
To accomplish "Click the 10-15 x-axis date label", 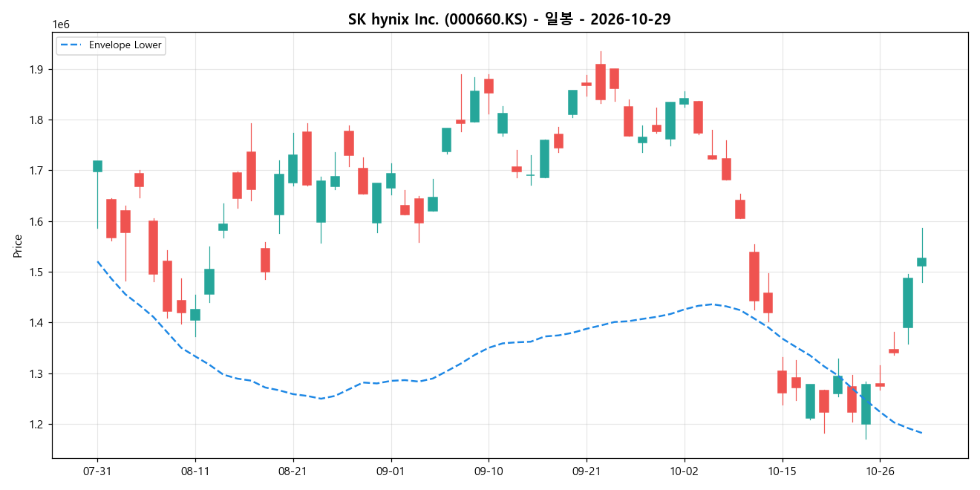I will (x=782, y=470).
